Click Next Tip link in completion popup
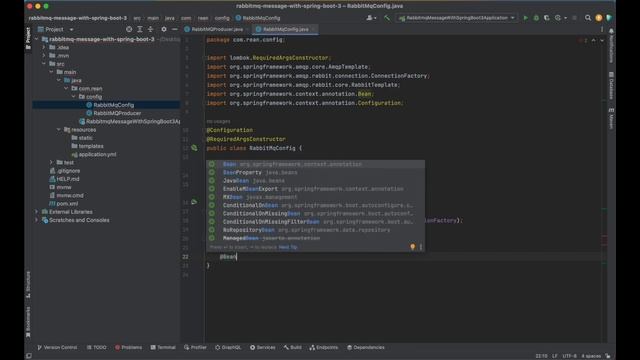The image size is (640, 360). [288, 247]
